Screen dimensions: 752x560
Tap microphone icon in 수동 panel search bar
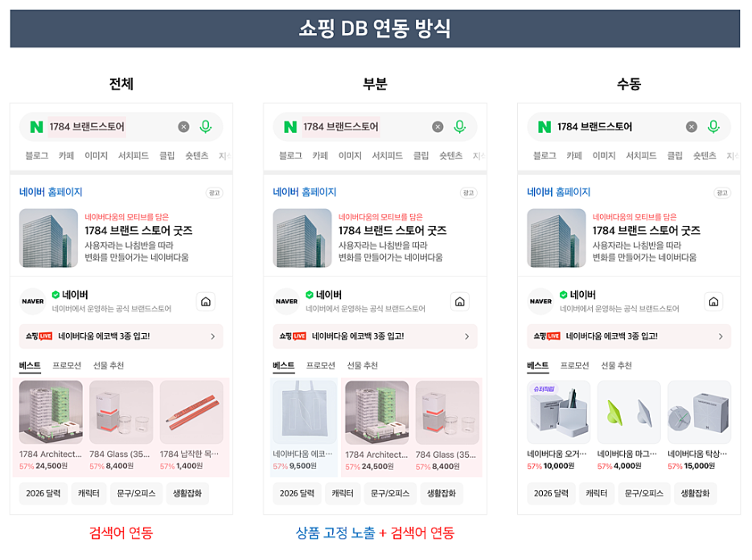[713, 126]
